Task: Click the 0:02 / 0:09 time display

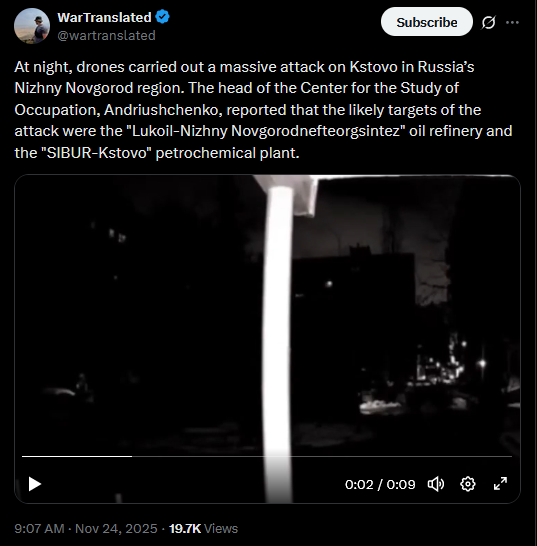Action: [380, 484]
